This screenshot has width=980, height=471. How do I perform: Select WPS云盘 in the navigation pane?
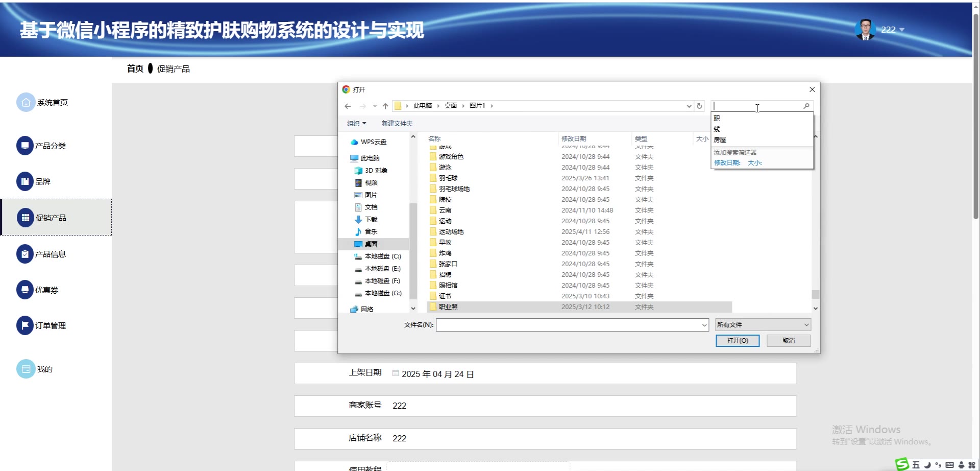tap(369, 142)
